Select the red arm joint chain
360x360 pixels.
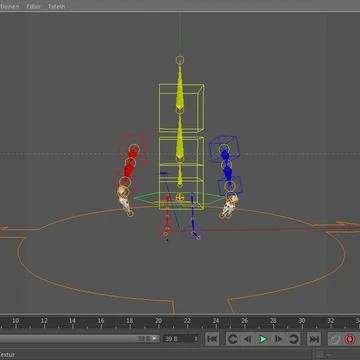pyautogui.click(x=129, y=167)
